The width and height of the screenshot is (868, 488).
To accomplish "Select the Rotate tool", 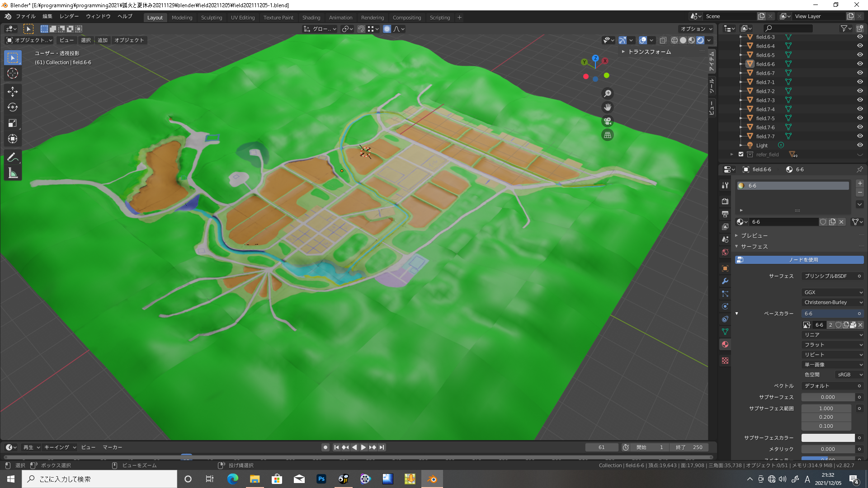I will point(13,107).
